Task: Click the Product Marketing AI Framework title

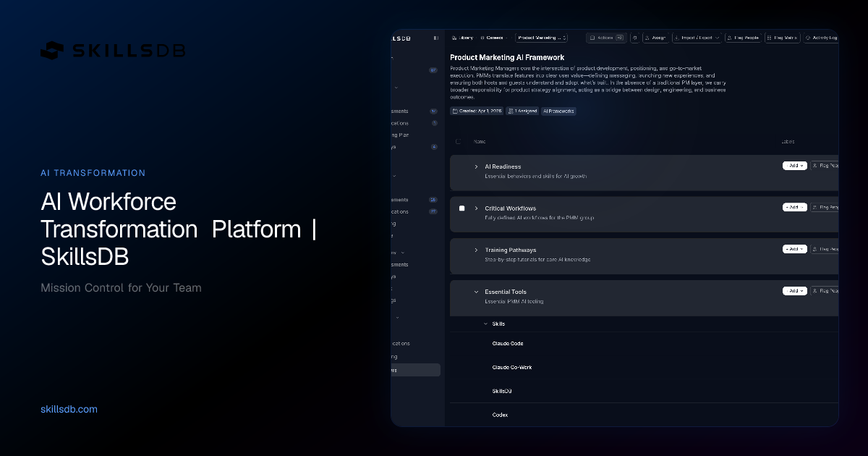Action: click(507, 57)
